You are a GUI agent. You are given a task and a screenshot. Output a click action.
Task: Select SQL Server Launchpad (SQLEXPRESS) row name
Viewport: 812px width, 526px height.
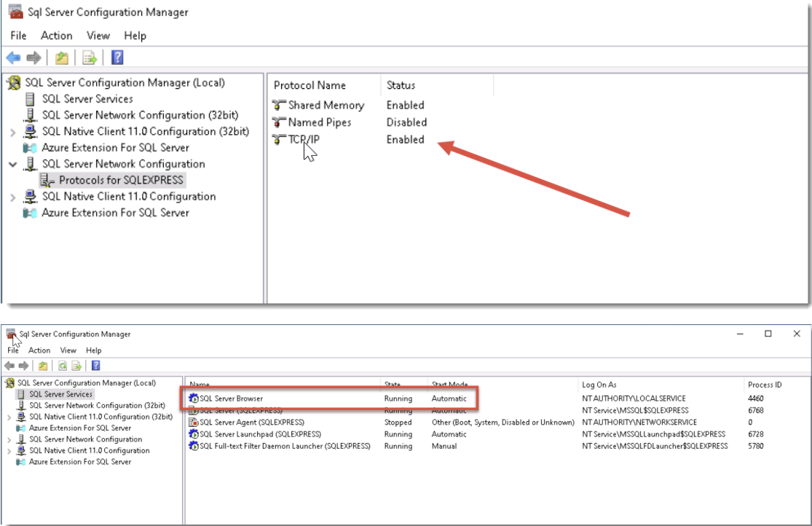tap(260, 434)
